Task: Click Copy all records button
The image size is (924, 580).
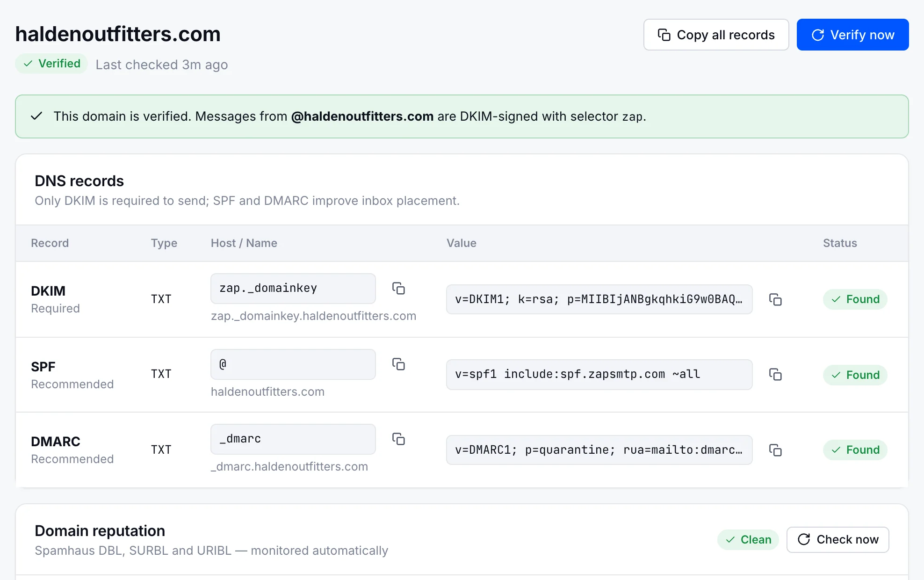Action: coord(716,35)
